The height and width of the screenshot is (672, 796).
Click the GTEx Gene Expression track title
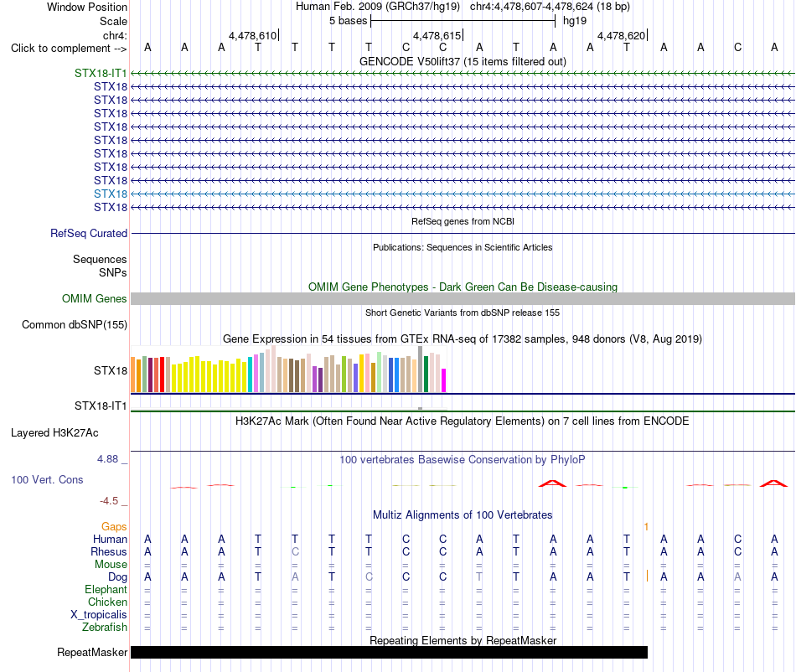(x=463, y=339)
